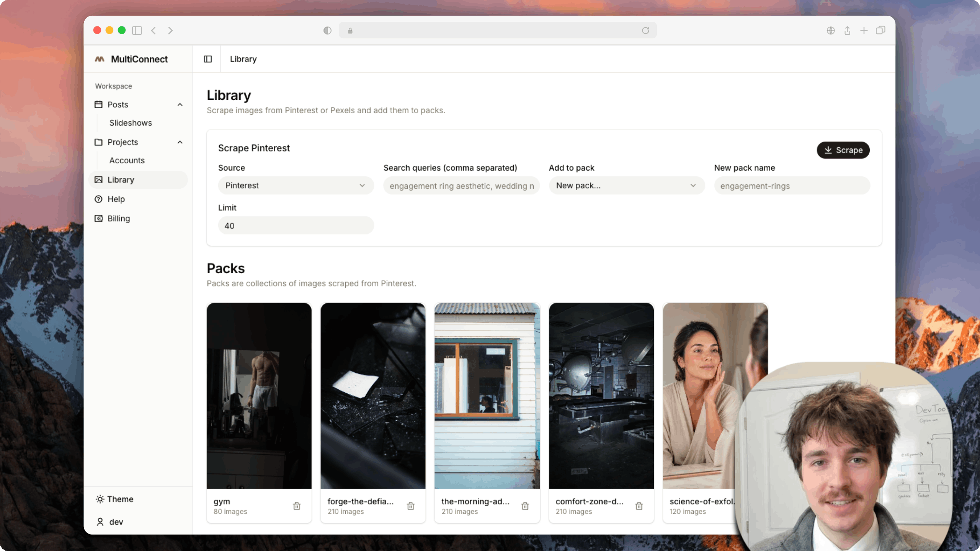Click the "Workspace" sidebar label

point(114,86)
